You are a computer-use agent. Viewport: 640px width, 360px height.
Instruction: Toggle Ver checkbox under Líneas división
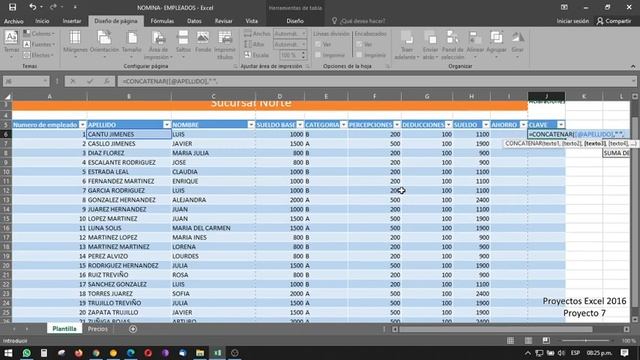(x=318, y=44)
